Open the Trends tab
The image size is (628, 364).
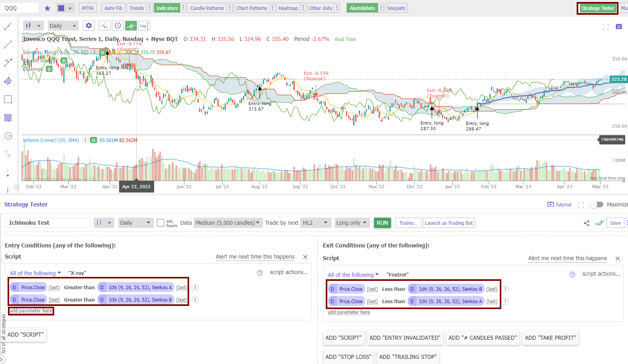137,8
